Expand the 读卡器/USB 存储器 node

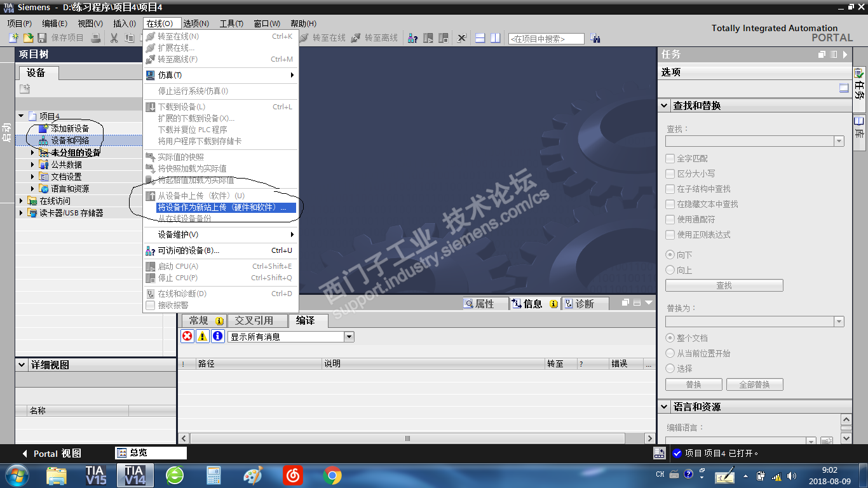pos(21,213)
